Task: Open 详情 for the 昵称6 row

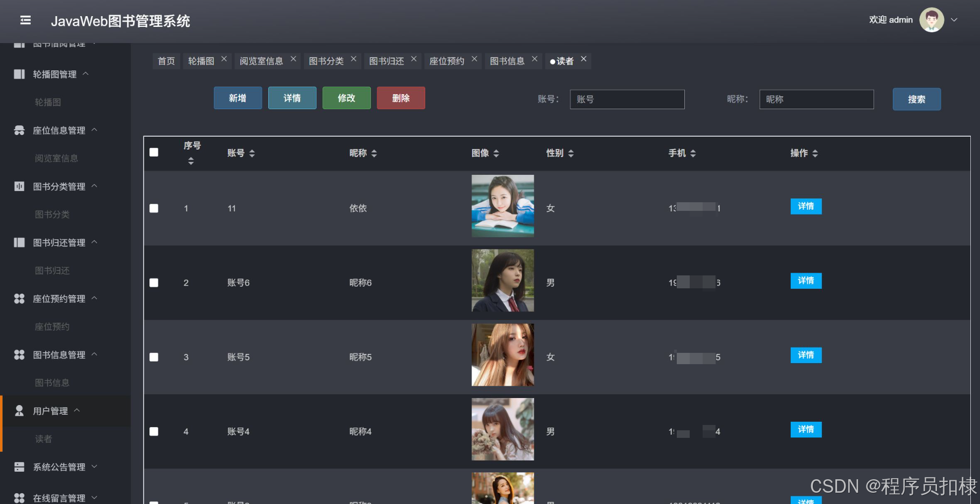Action: 806,281
